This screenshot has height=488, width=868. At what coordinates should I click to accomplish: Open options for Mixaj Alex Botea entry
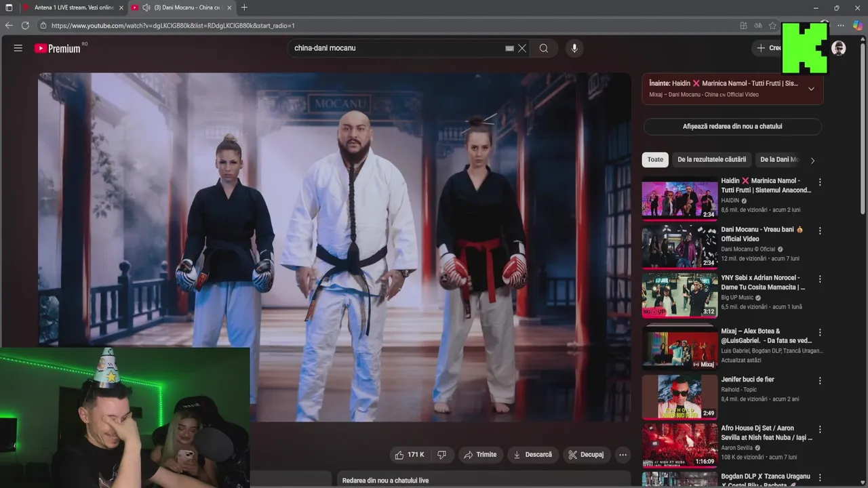pos(820,333)
